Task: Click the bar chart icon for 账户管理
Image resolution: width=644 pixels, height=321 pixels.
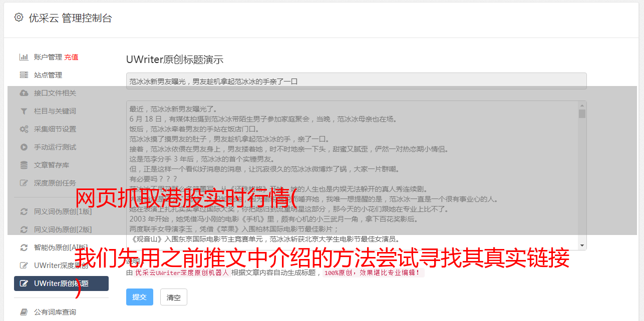Action: (x=24, y=57)
